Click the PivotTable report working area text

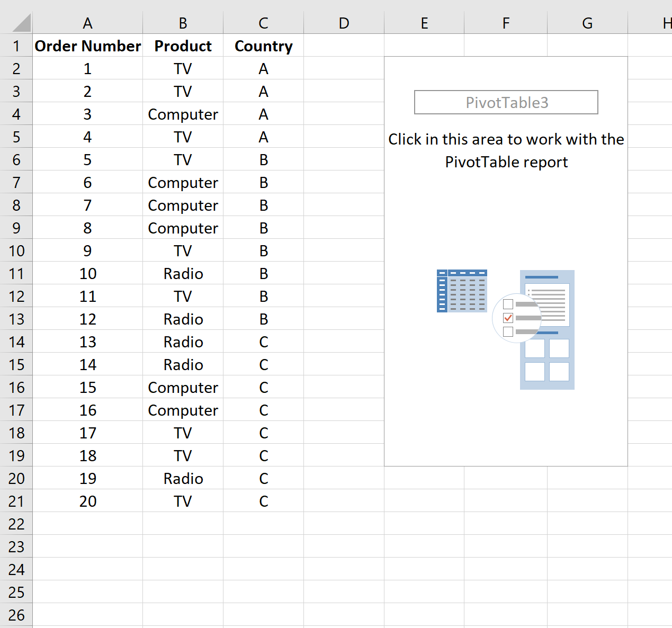[x=506, y=150]
